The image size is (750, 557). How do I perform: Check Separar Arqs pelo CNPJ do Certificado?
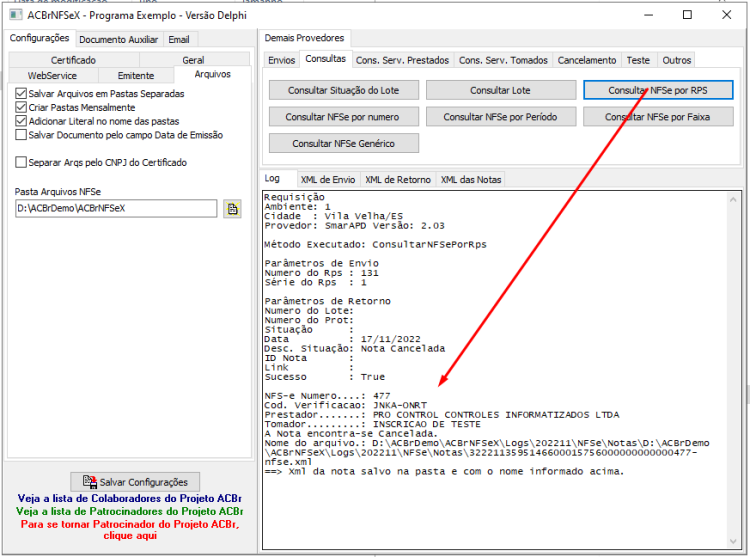[21, 163]
